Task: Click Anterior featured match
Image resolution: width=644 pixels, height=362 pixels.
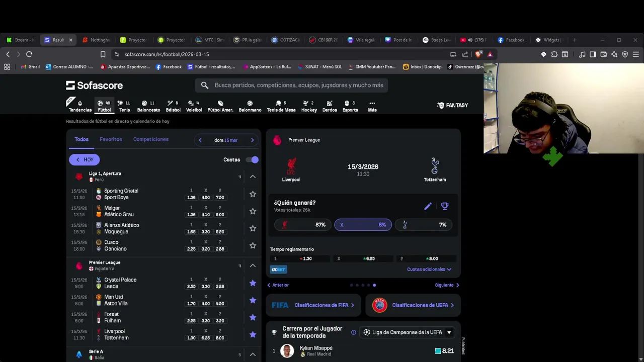Action: pyautogui.click(x=278, y=285)
